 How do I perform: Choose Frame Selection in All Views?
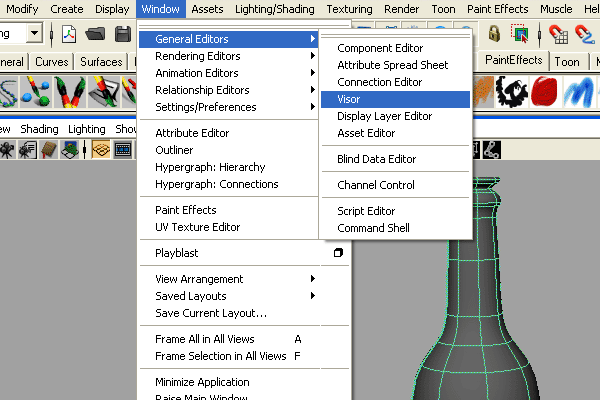(244, 356)
